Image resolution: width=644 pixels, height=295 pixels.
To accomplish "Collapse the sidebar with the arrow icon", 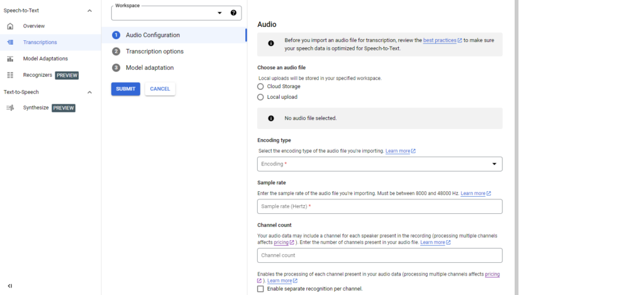I will (x=10, y=286).
